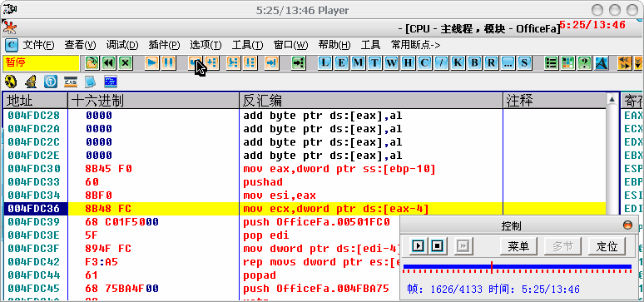Click the Pause execution toolbar icon
Screen dimensions: 644x302
point(168,63)
